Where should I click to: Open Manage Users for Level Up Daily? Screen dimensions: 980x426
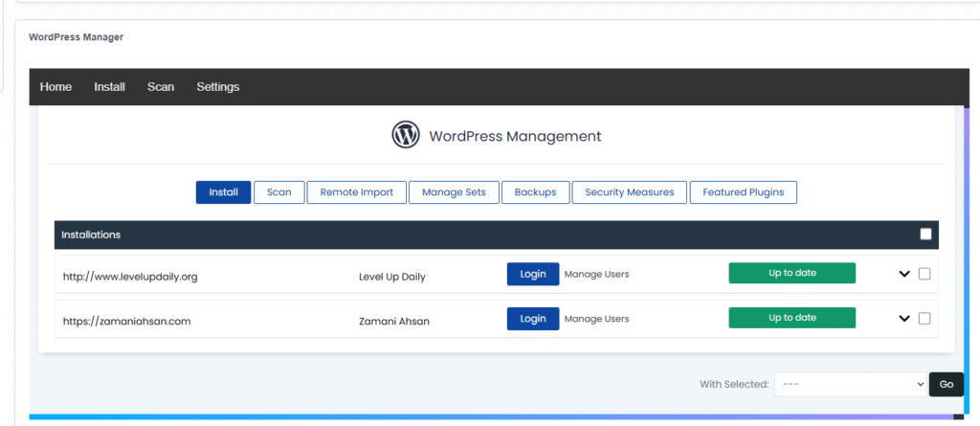click(597, 274)
